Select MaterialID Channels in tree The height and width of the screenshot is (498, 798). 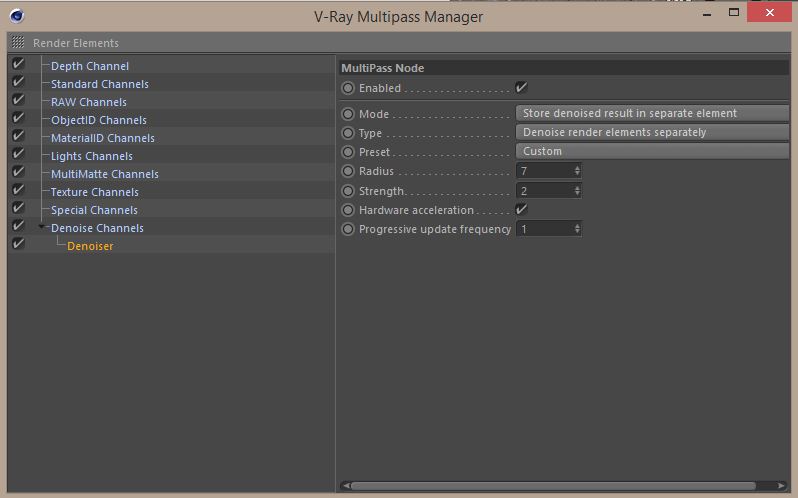pyautogui.click(x=103, y=138)
